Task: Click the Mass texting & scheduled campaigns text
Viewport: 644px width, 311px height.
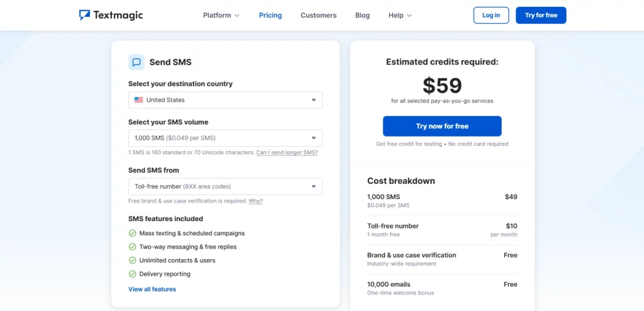Action: click(x=192, y=233)
